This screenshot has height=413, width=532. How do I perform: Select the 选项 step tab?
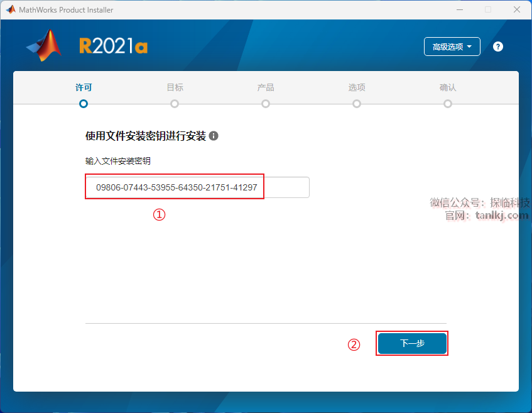(x=357, y=87)
